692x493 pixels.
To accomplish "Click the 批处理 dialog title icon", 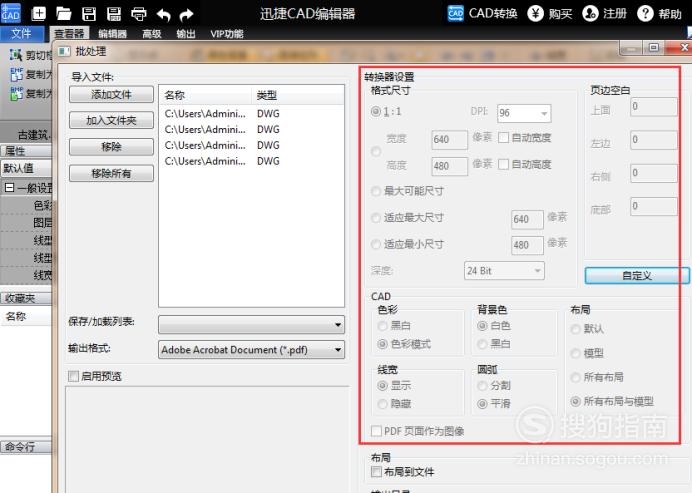I will pos(64,52).
